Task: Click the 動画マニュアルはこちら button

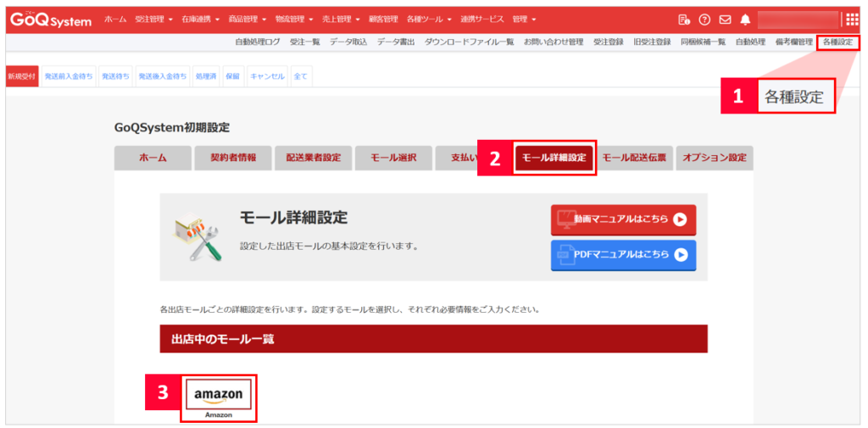Action: tap(623, 219)
